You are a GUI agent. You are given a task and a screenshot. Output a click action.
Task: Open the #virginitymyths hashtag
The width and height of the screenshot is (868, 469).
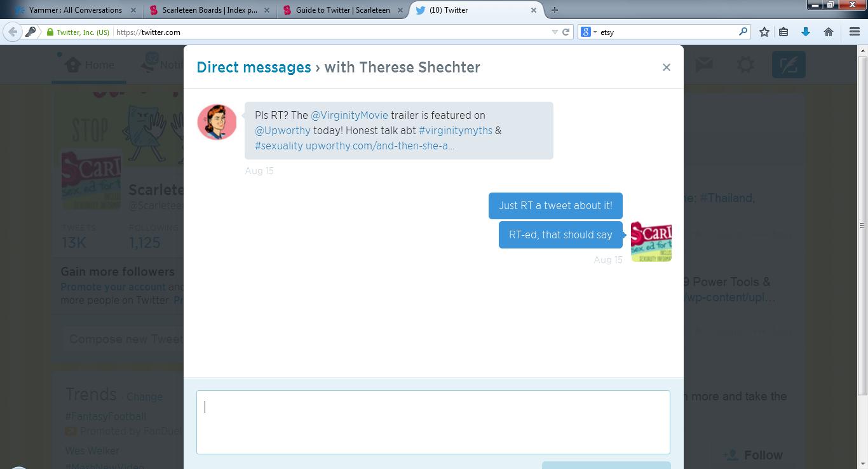tap(456, 130)
